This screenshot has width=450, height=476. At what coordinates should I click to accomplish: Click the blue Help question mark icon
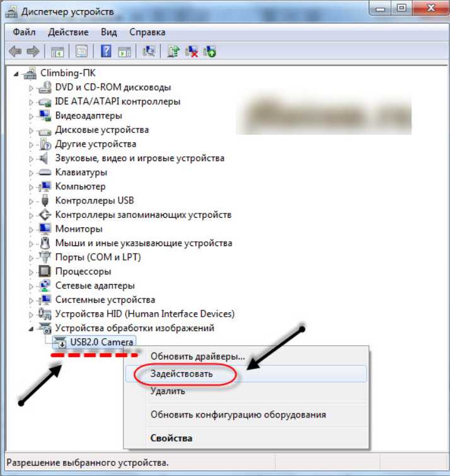coord(106,51)
